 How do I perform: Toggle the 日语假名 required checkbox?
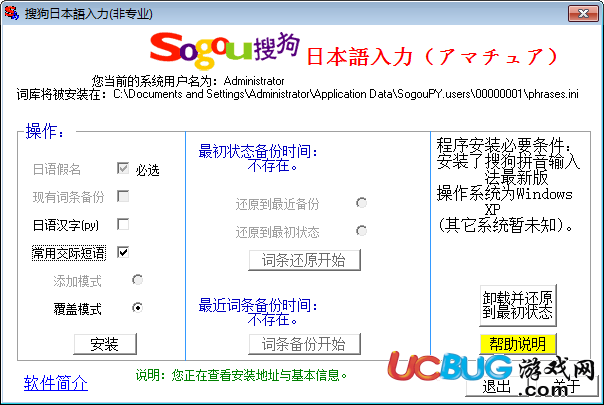click(123, 168)
